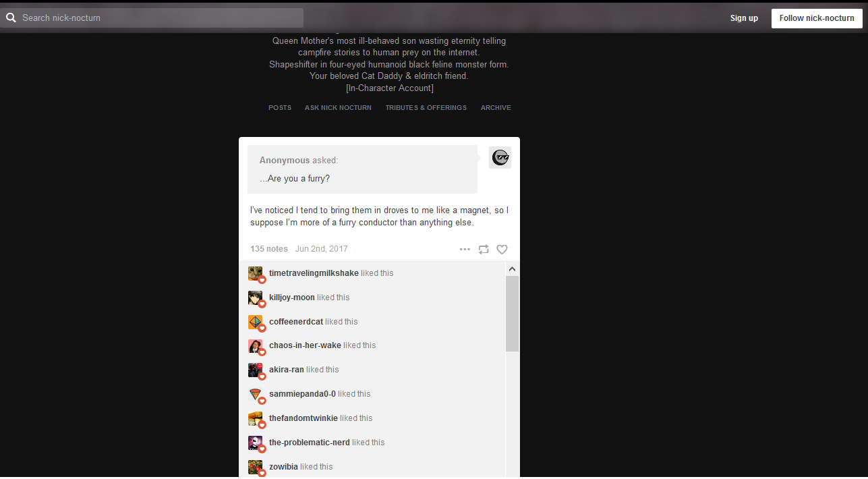Open Tributes & Offerings page
This screenshot has height=479, width=868.
(x=426, y=108)
